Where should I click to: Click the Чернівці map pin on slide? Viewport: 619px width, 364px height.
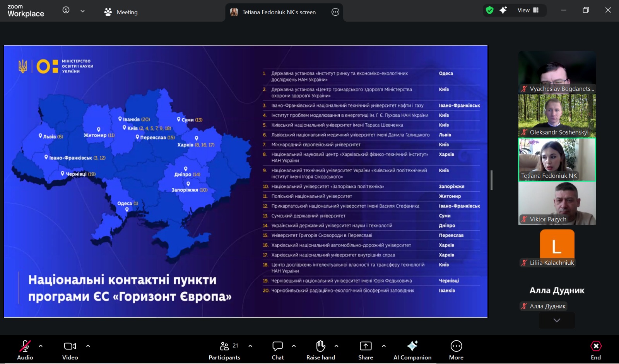[63, 173]
